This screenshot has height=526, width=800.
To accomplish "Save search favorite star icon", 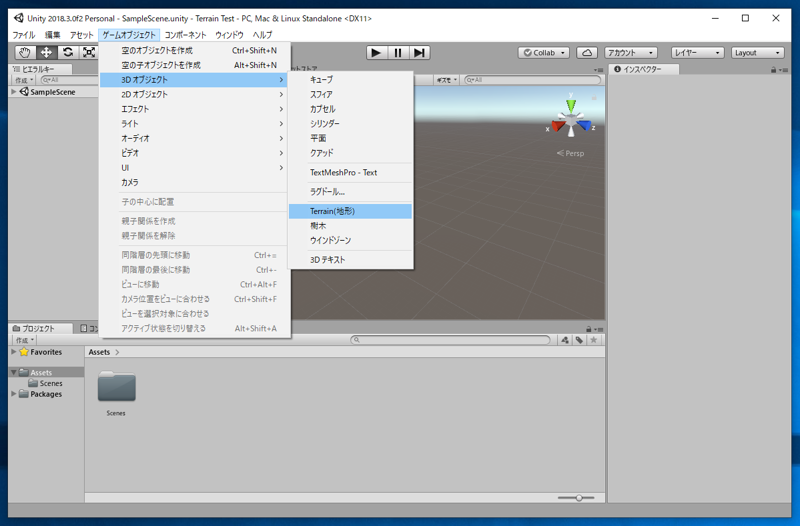I will point(593,340).
